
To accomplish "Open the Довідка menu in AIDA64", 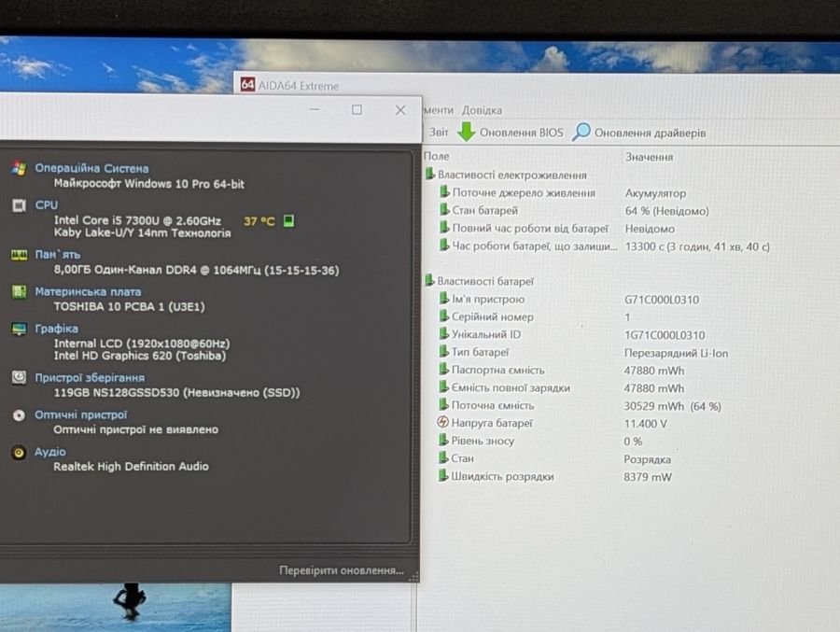I will [483, 110].
